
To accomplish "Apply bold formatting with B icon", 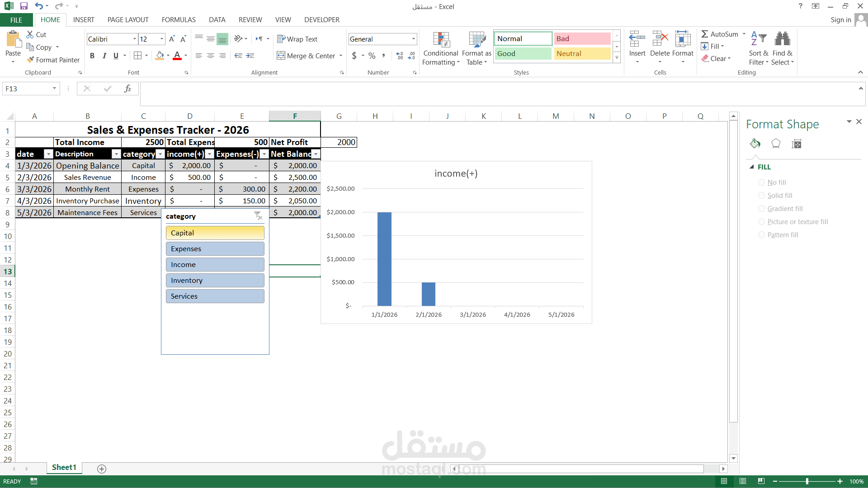I will pos(92,56).
